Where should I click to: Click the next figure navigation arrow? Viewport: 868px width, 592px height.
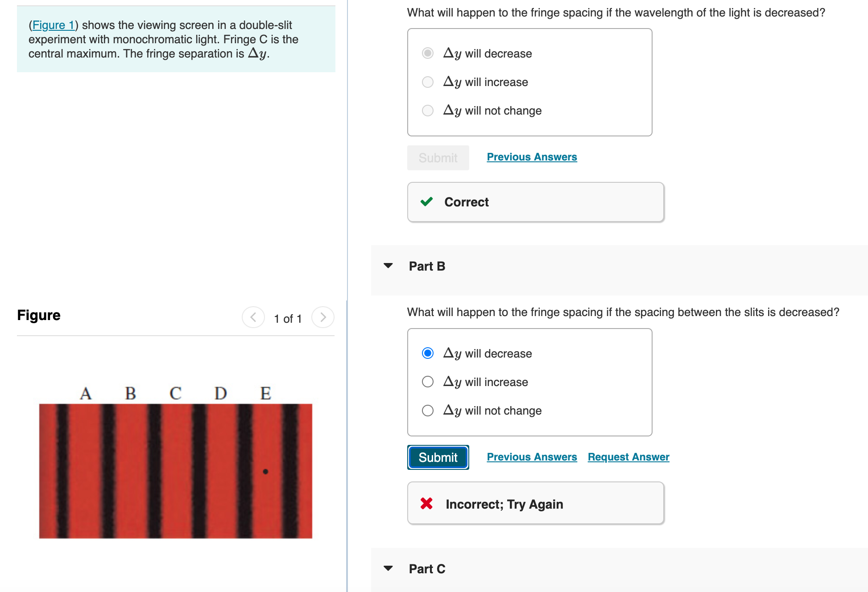(x=323, y=317)
